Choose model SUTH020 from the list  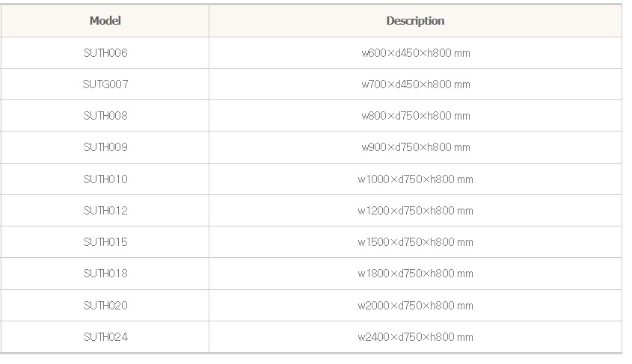(x=105, y=305)
